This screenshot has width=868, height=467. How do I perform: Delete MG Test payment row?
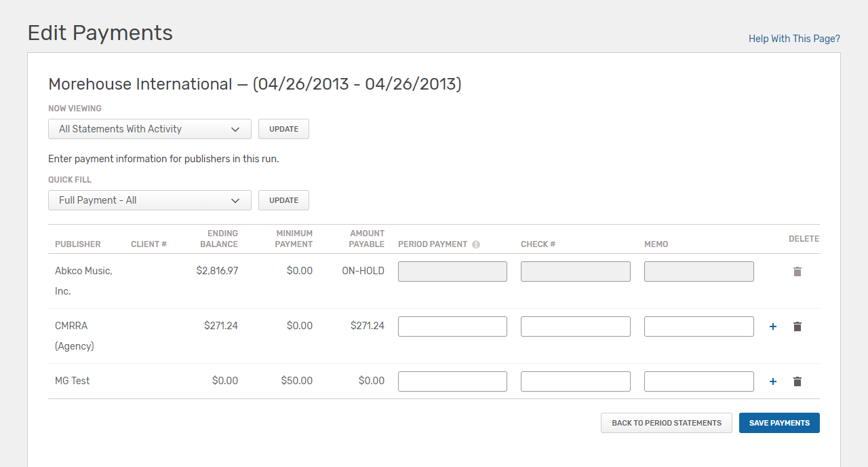[x=797, y=381]
